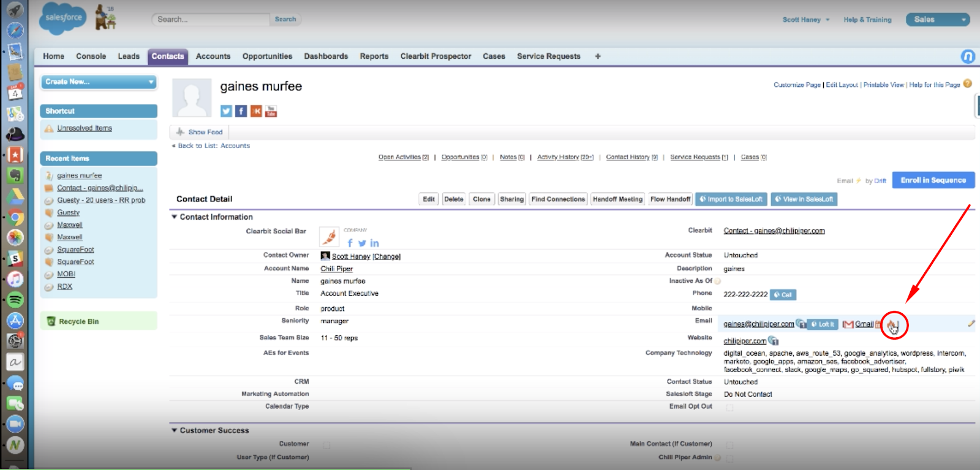
Task: Open the Dashboards tab
Action: coord(326,56)
